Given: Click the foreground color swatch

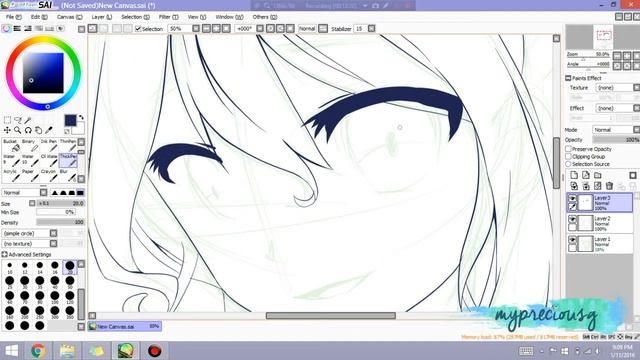Looking at the screenshot, I should pyautogui.click(x=70, y=120).
